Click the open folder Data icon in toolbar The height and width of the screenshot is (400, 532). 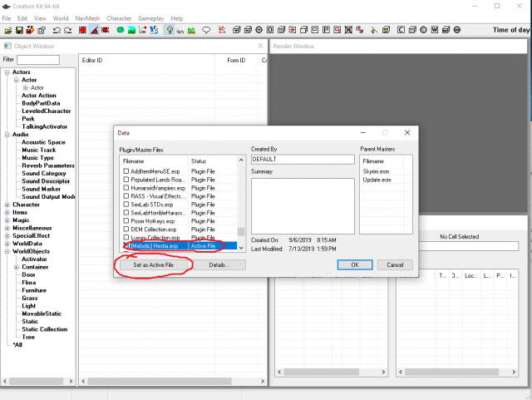[x=7, y=31]
